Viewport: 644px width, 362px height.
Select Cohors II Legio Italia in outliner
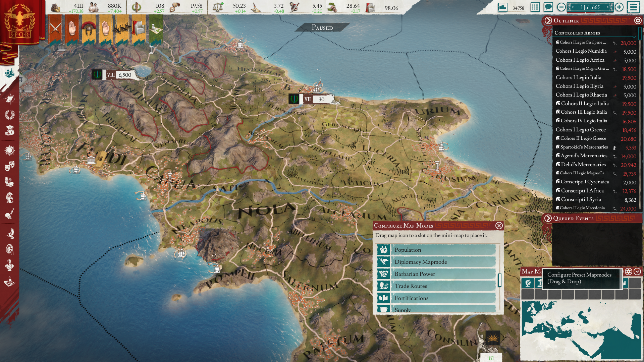pyautogui.click(x=596, y=104)
